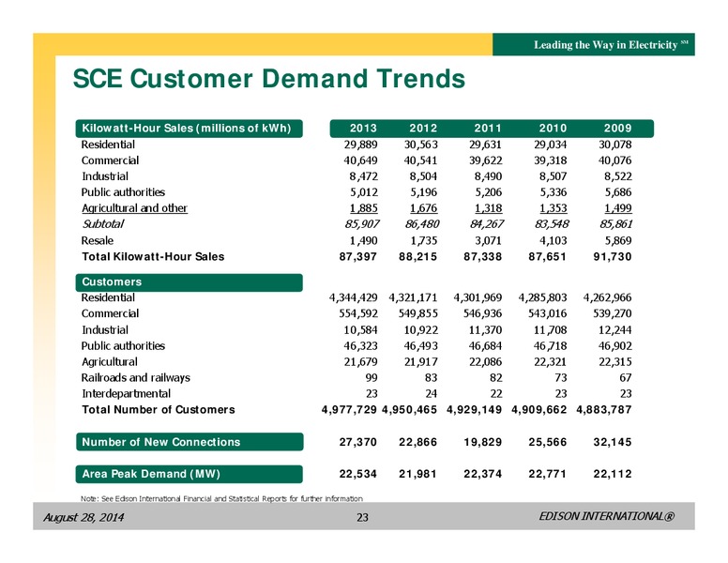Click industrial customers value 10,584
The width and height of the screenshot is (728, 563).
tap(361, 330)
